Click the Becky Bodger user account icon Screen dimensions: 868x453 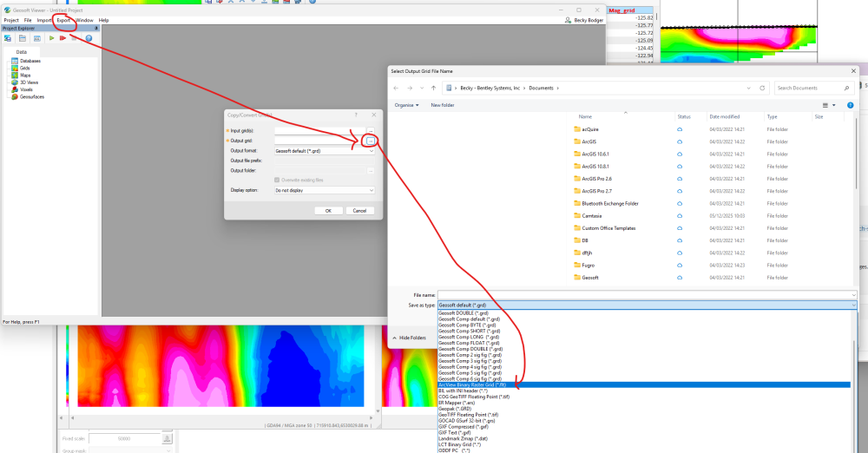tap(568, 20)
